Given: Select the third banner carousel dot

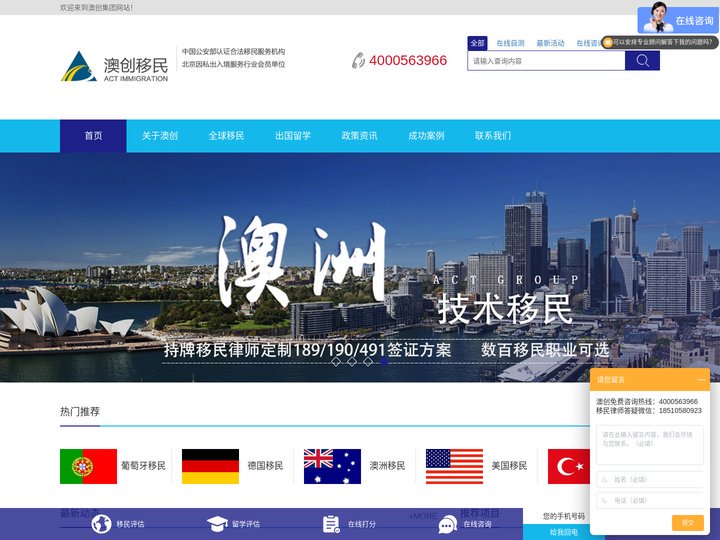Looking at the screenshot, I should [368, 361].
